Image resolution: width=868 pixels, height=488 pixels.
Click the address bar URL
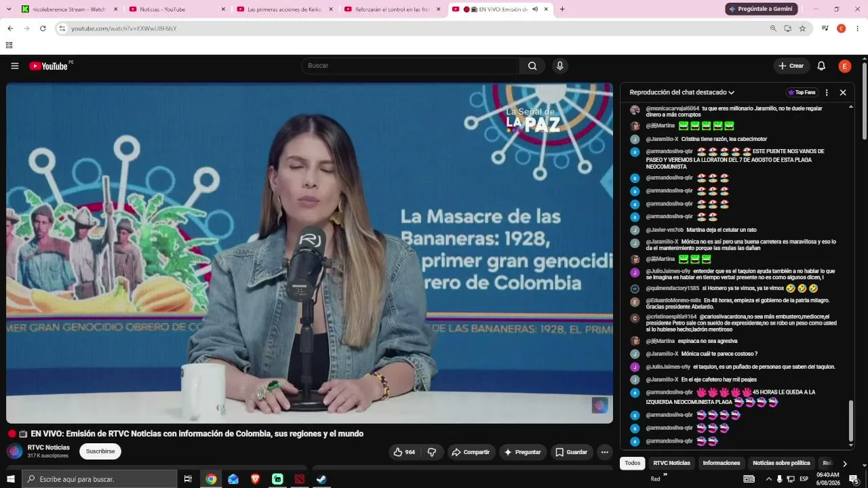[124, 28]
